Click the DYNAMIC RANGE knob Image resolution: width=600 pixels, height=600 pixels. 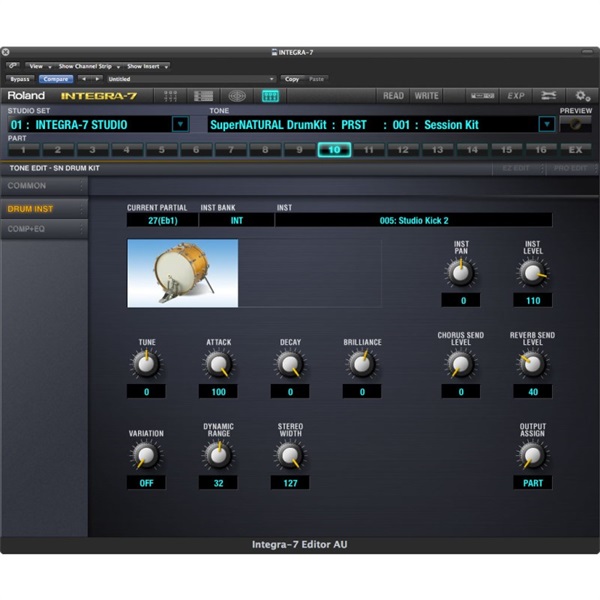tap(218, 455)
